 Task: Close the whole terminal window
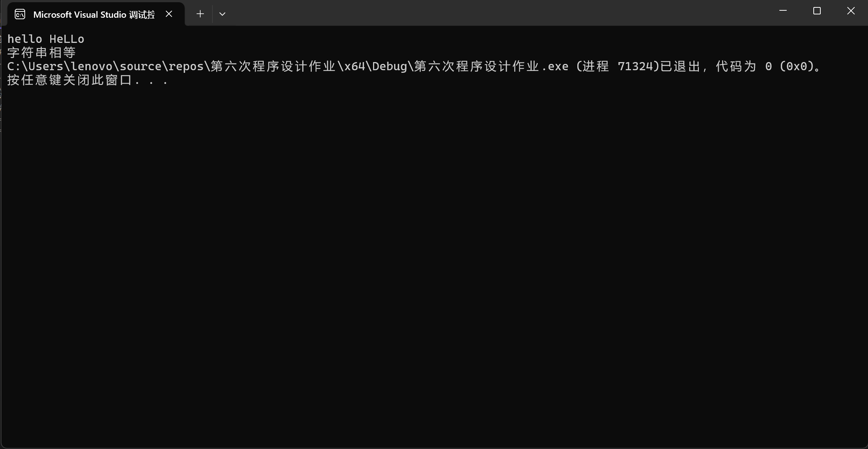(851, 11)
